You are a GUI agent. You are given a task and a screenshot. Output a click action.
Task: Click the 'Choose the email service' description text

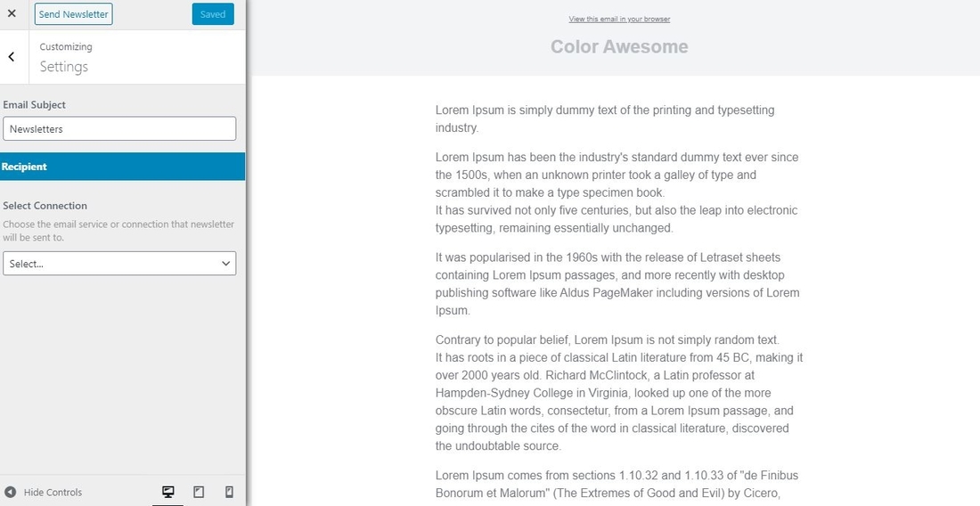[118, 231]
